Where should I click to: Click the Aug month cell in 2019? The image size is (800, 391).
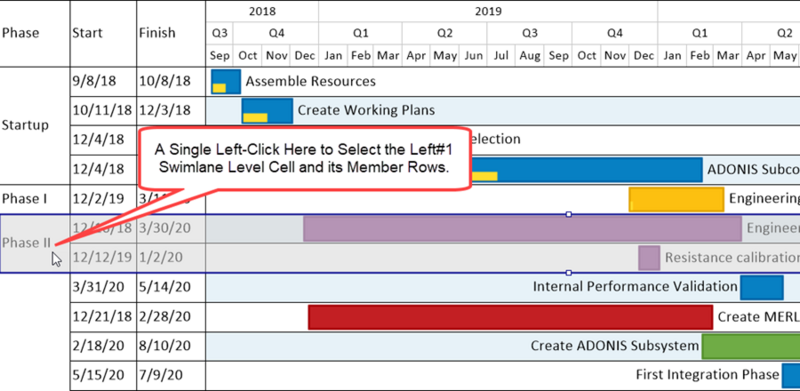530,56
